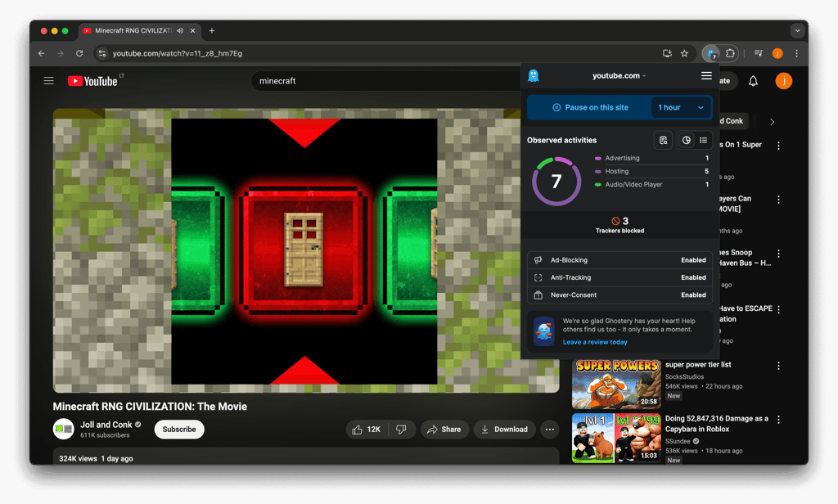Click the Ghostery extension icon in toolbar
This screenshot has width=838, height=504.
click(x=711, y=53)
